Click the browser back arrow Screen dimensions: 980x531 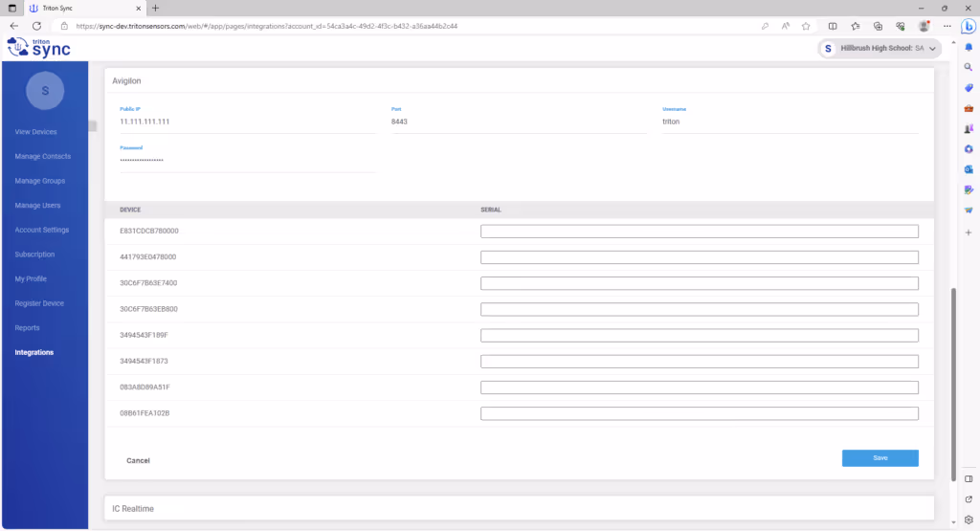point(13,26)
